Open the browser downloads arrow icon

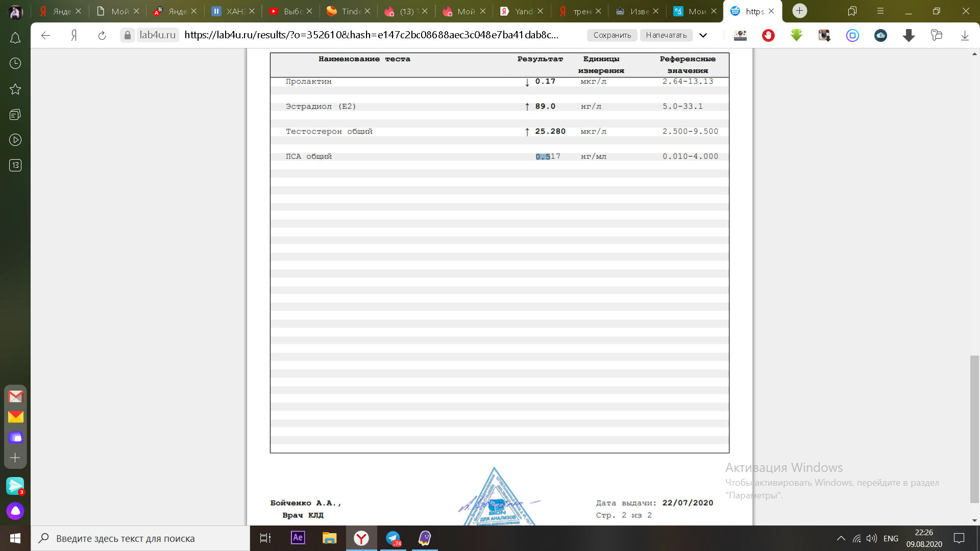click(964, 35)
